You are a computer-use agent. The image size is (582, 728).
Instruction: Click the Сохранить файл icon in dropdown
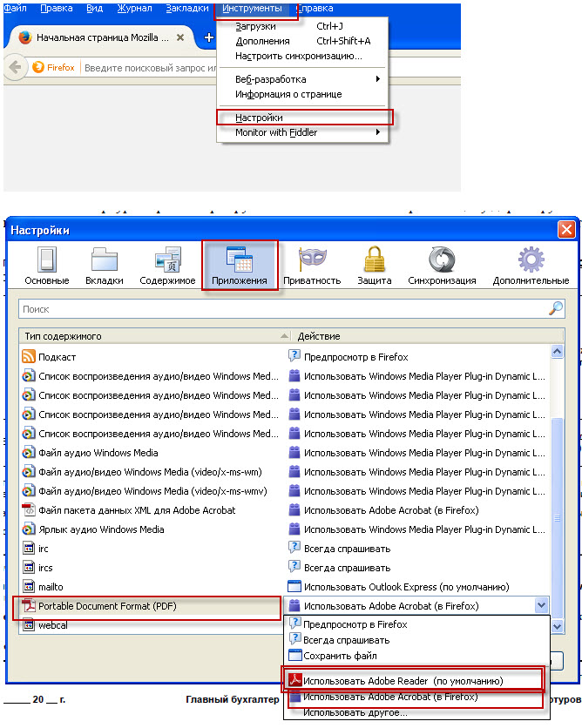(x=295, y=655)
